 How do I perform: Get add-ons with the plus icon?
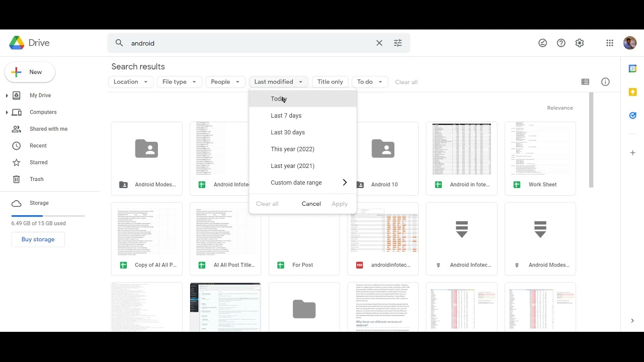click(x=633, y=152)
